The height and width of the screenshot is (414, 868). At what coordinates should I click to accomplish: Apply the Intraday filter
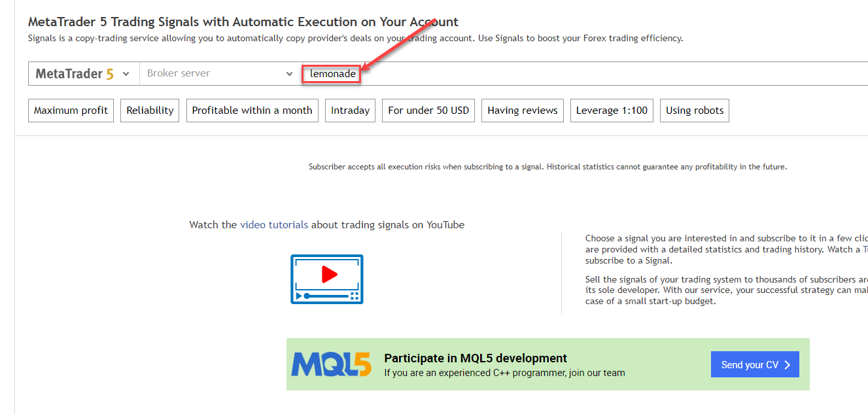[x=350, y=111]
